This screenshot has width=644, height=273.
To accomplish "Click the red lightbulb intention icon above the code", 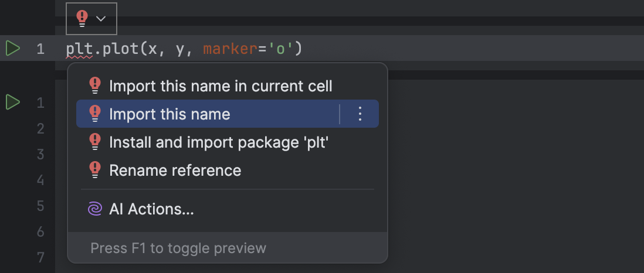I will pyautogui.click(x=83, y=19).
